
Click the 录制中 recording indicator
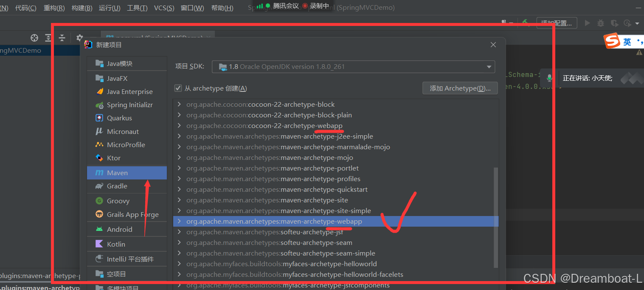(x=316, y=6)
